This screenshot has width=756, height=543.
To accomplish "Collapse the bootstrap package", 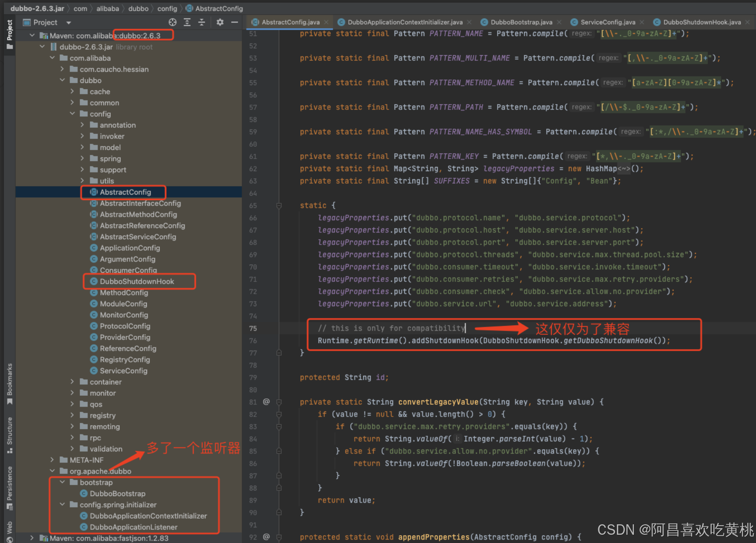I will click(62, 482).
